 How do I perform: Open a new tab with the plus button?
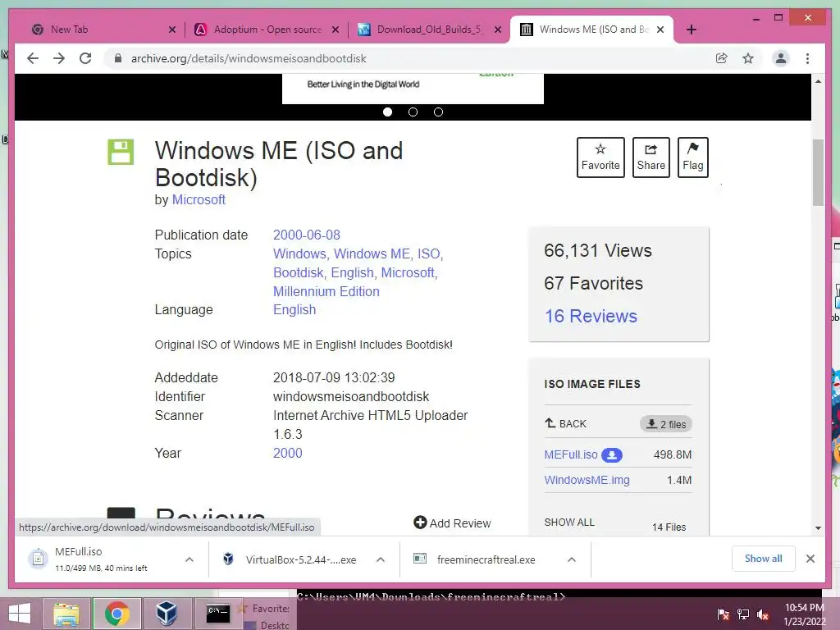[691, 30]
